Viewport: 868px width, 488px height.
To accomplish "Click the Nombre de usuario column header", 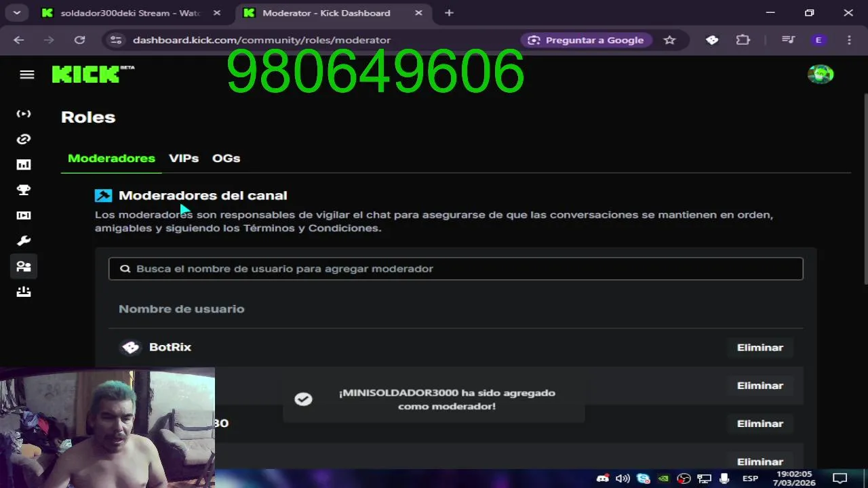I will coord(181,309).
